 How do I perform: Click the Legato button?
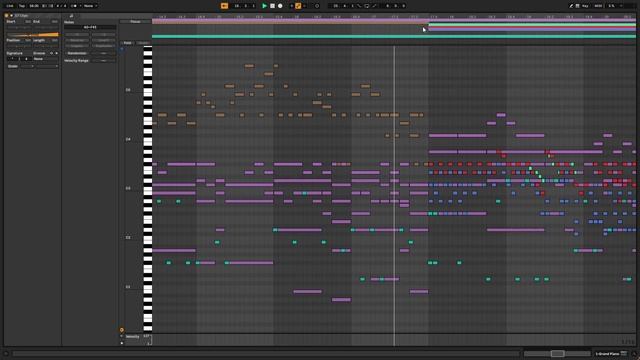click(x=77, y=46)
